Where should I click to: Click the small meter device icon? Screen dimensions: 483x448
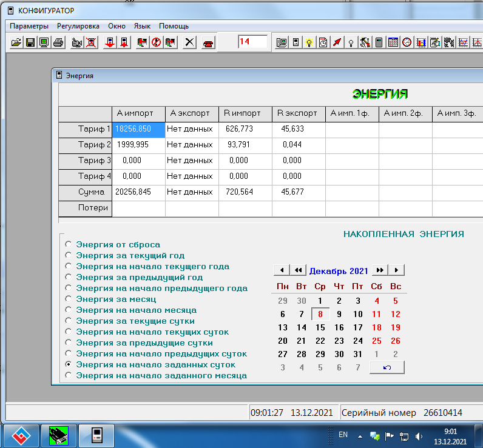pyautogui.click(x=296, y=42)
